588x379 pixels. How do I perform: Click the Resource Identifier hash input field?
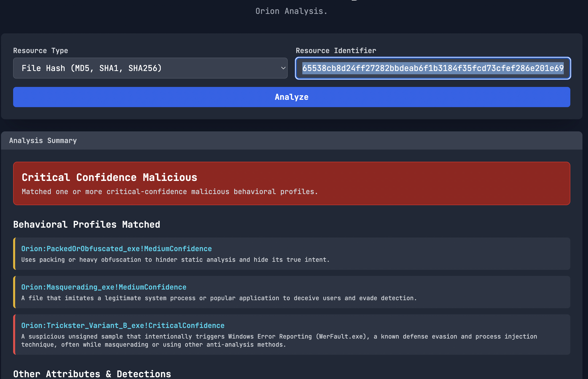pyautogui.click(x=433, y=68)
